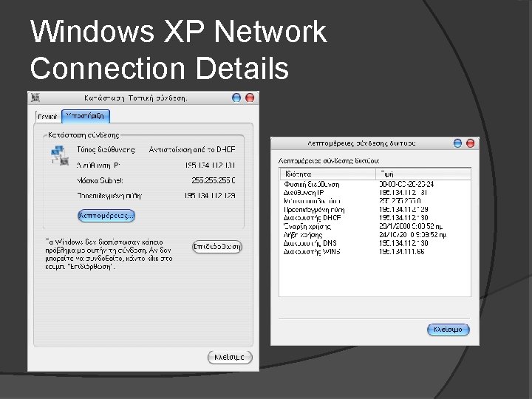The width and height of the screenshot is (532, 399).
Task: Click the physical address value 00-03-0D
Action: point(406,184)
